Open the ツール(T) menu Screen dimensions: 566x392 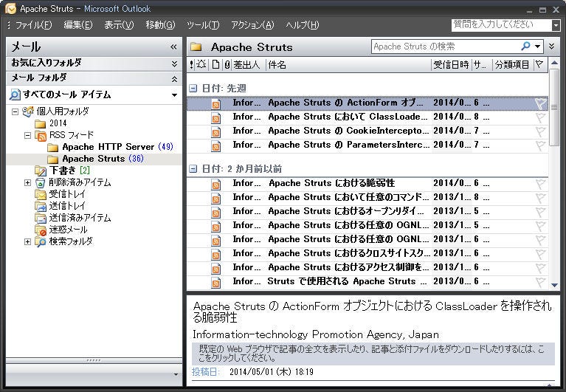click(203, 25)
